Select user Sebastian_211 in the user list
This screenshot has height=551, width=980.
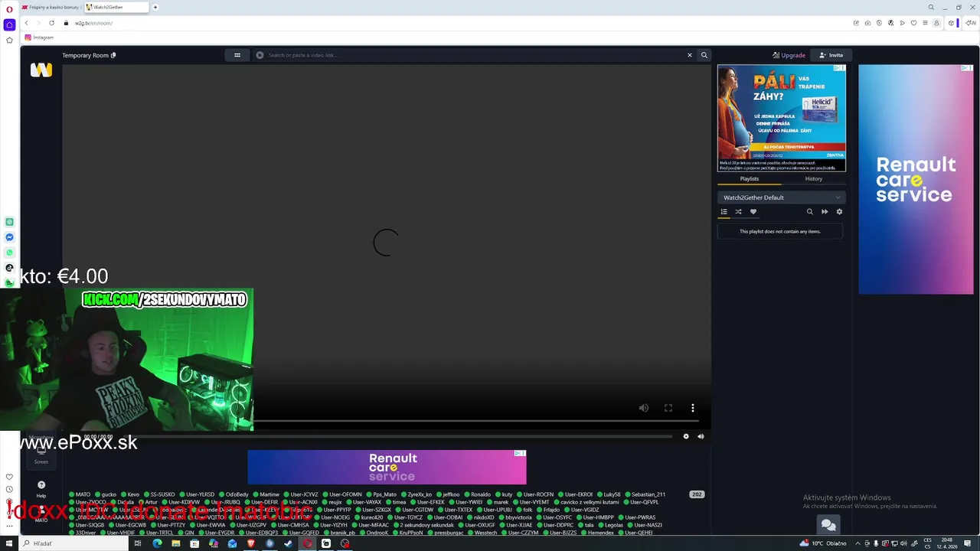(645, 494)
